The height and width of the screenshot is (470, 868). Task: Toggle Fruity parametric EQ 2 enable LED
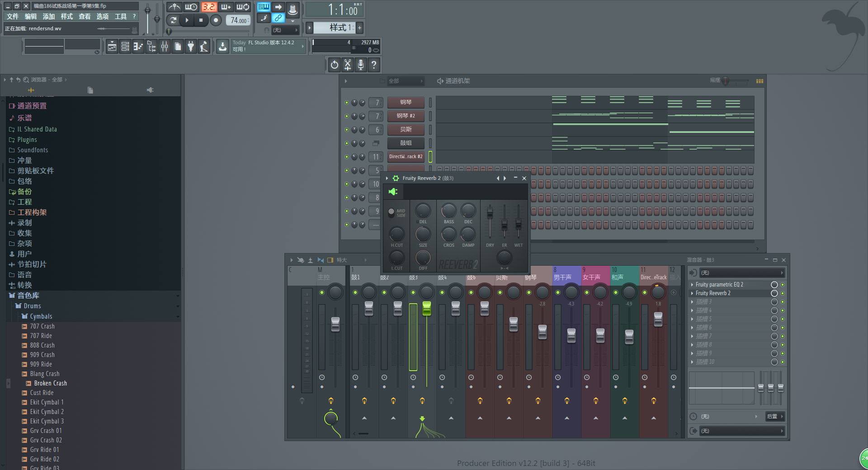pyautogui.click(x=783, y=285)
